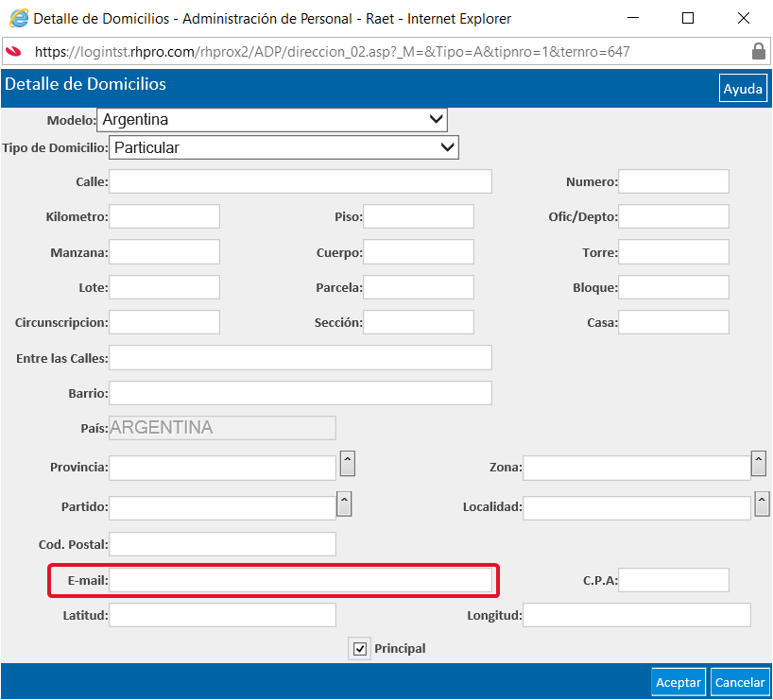Focus the Numero input field
The image size is (773, 700).
tap(674, 181)
